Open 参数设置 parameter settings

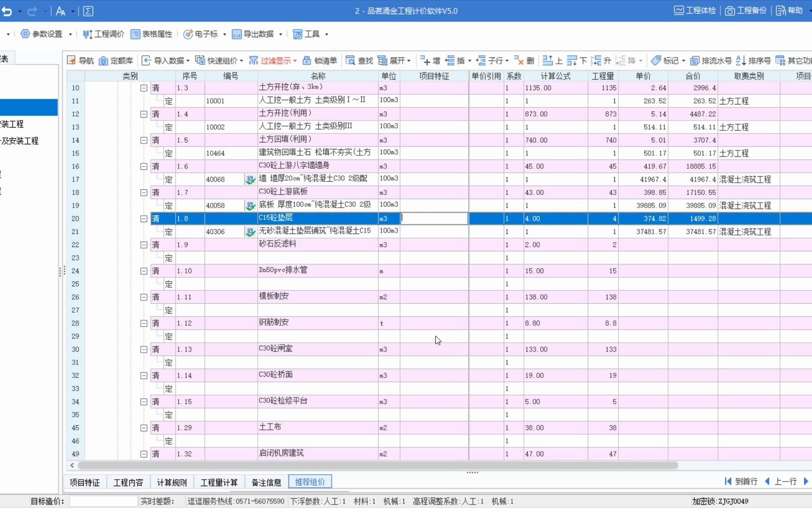click(42, 34)
